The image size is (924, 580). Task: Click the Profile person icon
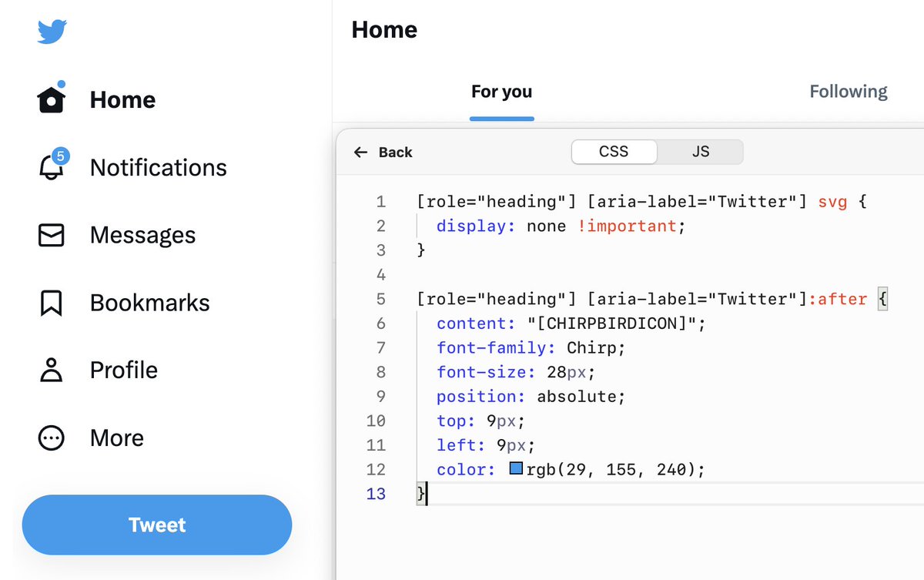[52, 370]
